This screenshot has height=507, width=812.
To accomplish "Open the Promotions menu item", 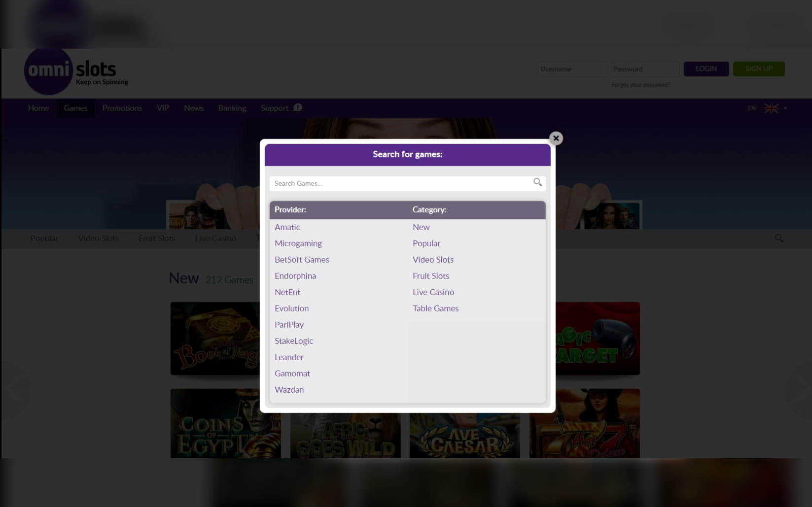I will coord(122,108).
